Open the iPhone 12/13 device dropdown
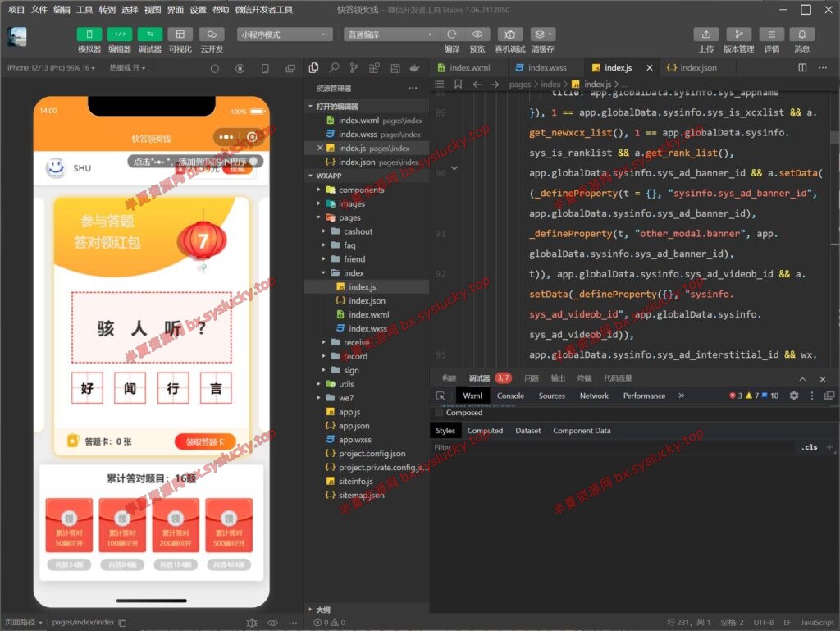 [x=51, y=68]
